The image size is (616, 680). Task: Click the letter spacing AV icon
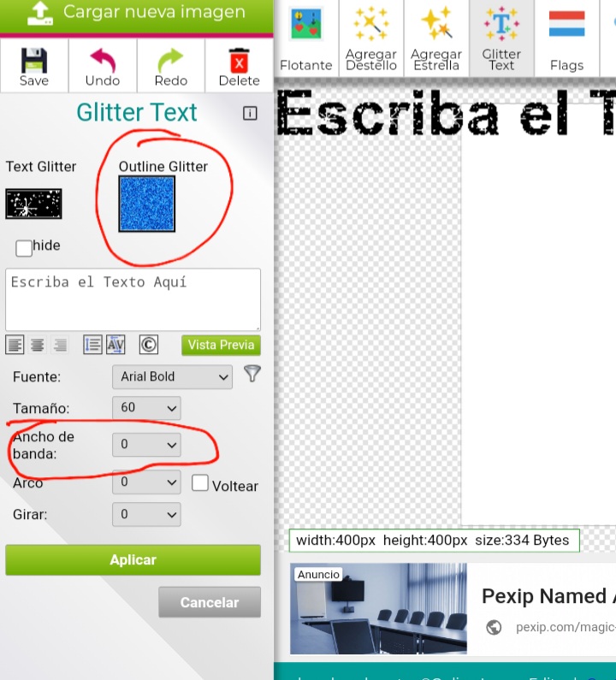click(x=115, y=345)
